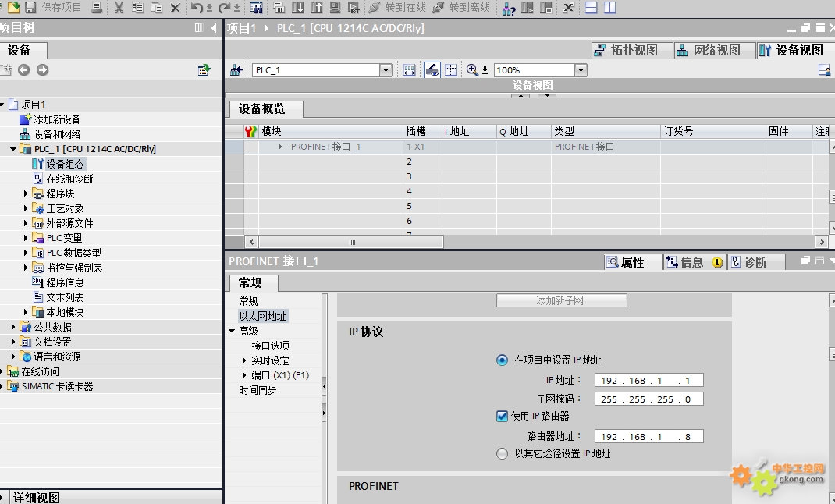Click the zoom magnifier icon

tap(472, 69)
